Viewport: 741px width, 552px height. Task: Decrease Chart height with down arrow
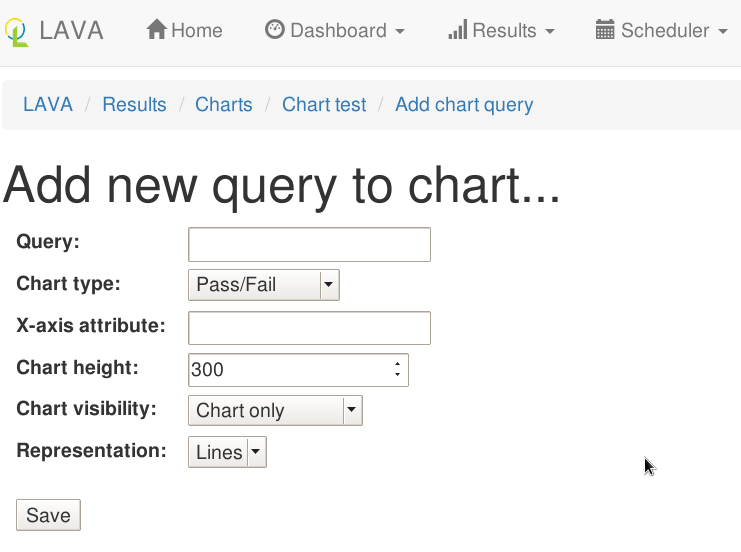[398, 376]
